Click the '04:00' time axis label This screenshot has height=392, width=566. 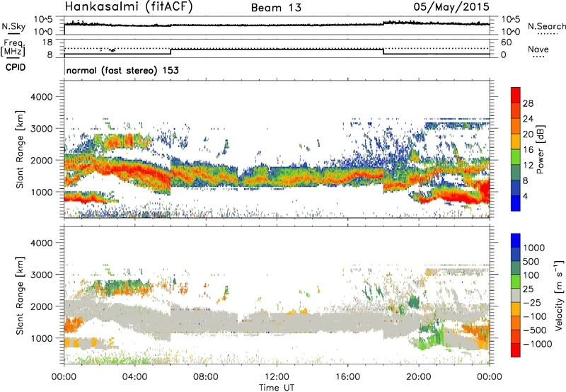[135, 377]
